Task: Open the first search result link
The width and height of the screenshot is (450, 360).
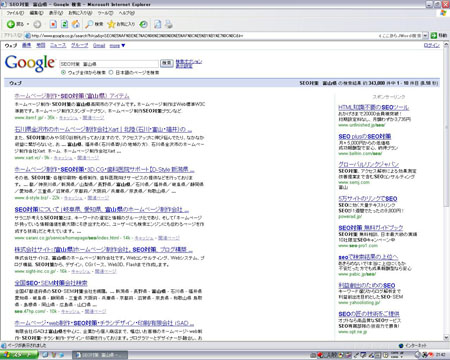Action: click(x=72, y=96)
